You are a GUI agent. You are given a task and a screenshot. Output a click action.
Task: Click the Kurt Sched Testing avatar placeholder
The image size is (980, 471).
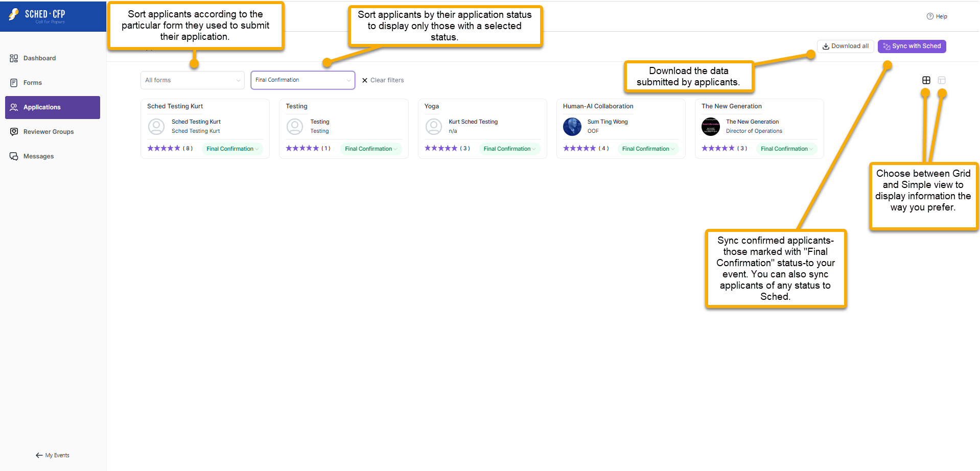(434, 126)
